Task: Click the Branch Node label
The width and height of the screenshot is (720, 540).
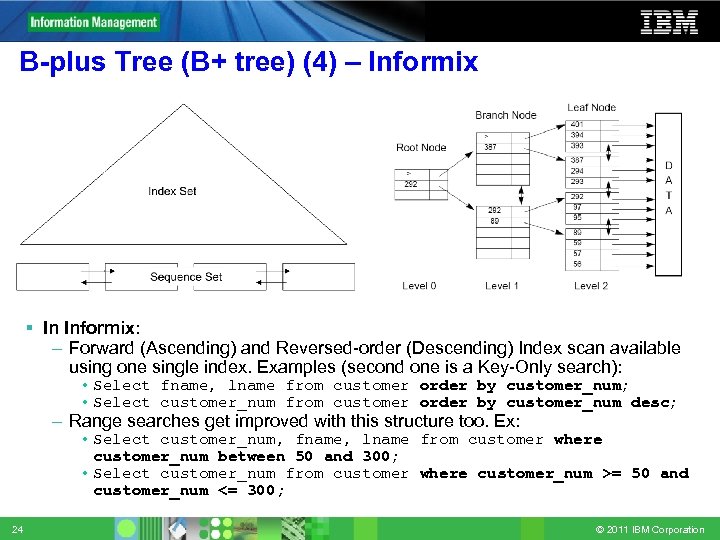Action: (506, 115)
